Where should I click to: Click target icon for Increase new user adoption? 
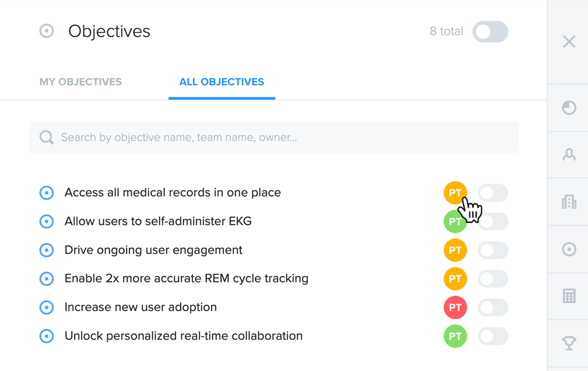click(x=47, y=307)
